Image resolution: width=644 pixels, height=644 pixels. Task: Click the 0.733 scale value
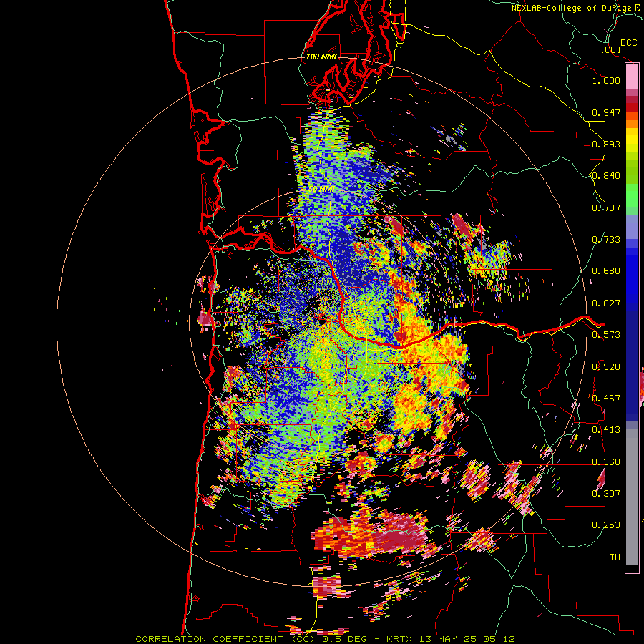[606, 240]
